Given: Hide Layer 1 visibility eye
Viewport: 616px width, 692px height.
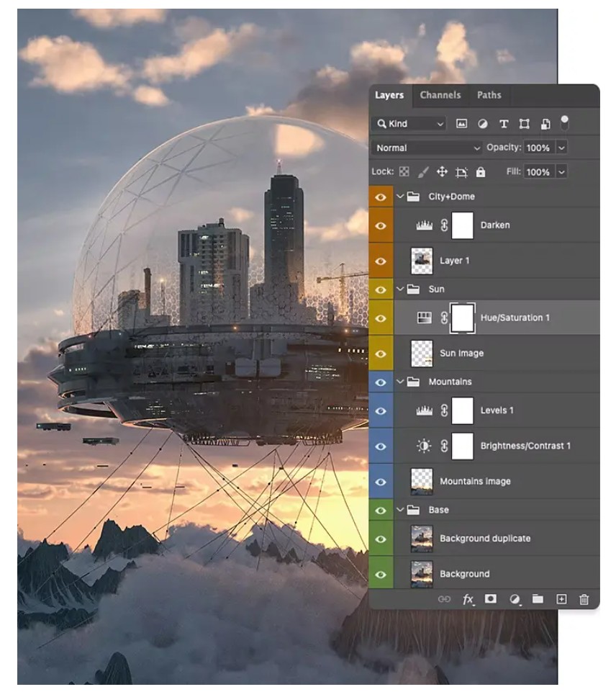Looking at the screenshot, I should (381, 261).
